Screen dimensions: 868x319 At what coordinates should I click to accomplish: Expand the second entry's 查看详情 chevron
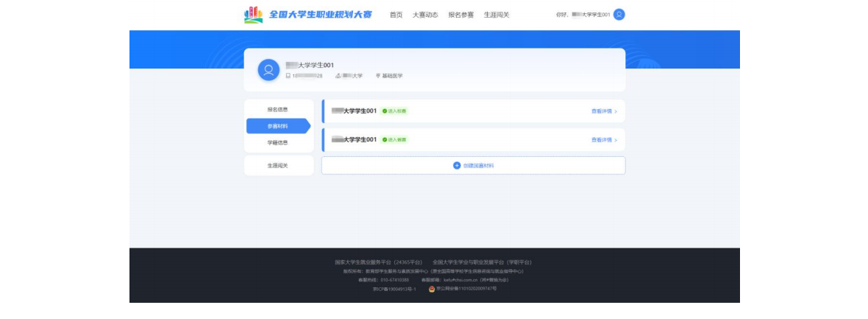pyautogui.click(x=615, y=139)
